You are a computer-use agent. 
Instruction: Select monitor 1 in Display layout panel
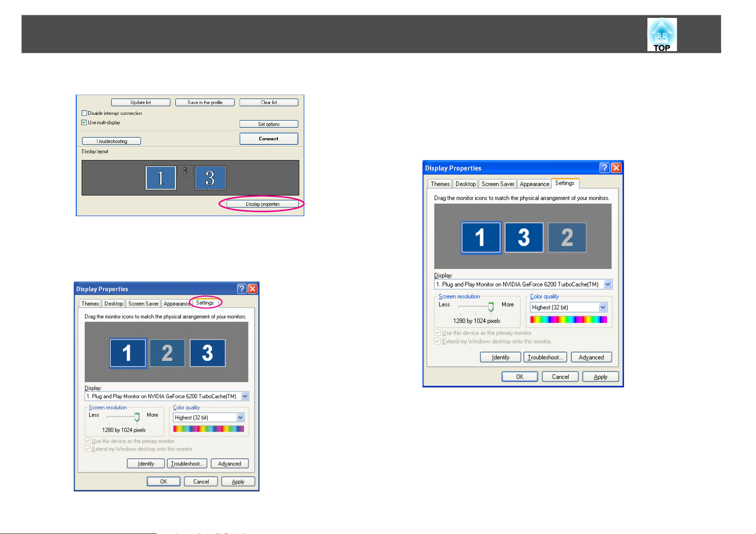pos(161,178)
